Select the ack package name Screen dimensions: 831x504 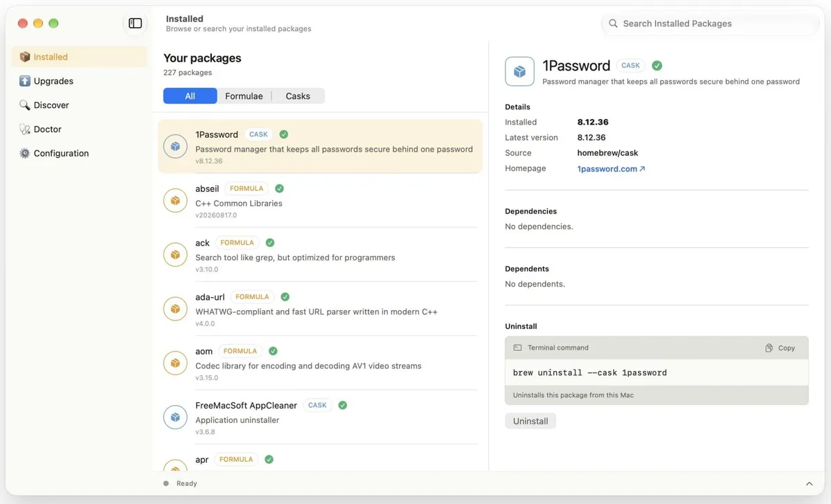pyautogui.click(x=202, y=243)
